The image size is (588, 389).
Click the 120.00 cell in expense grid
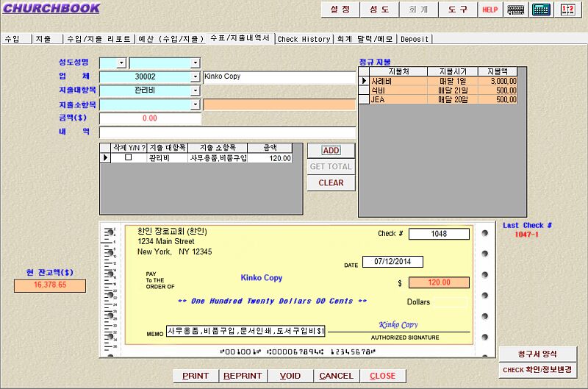(270, 158)
